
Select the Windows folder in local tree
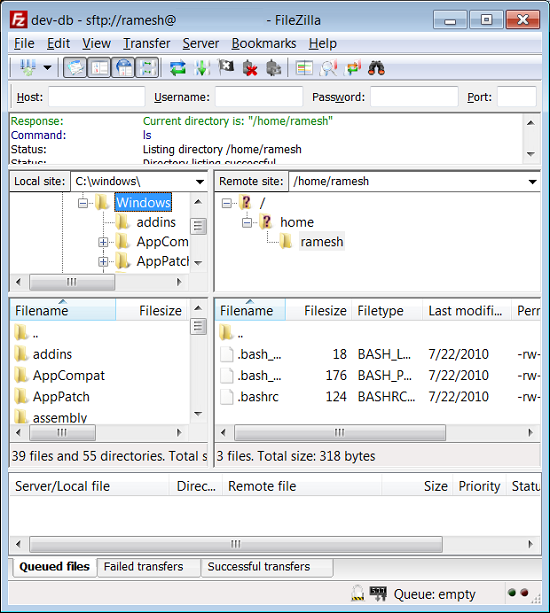click(143, 203)
